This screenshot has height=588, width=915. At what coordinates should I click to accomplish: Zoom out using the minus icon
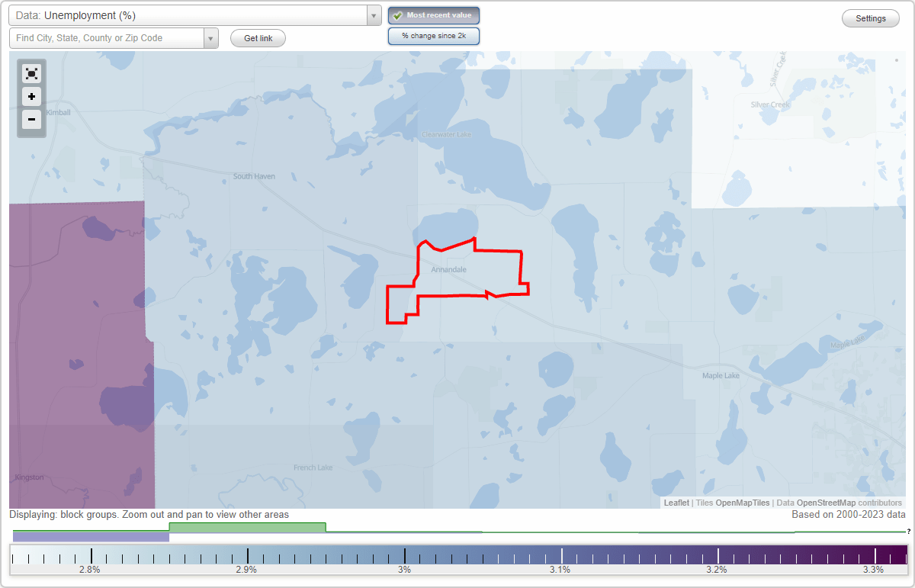(31, 119)
